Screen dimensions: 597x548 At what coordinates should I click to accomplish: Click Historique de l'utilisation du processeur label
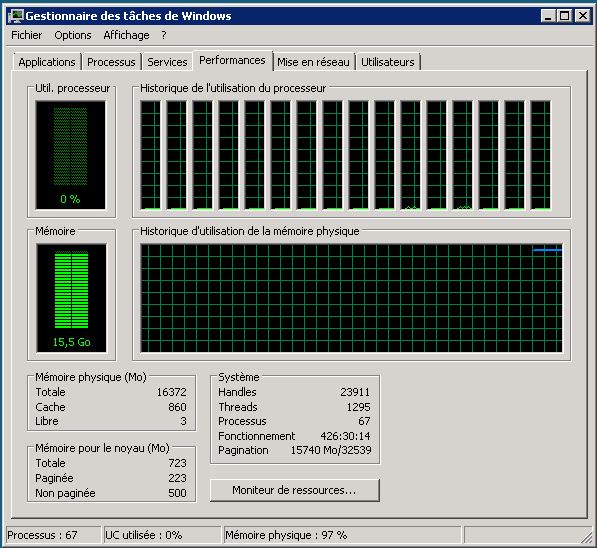click(233, 88)
